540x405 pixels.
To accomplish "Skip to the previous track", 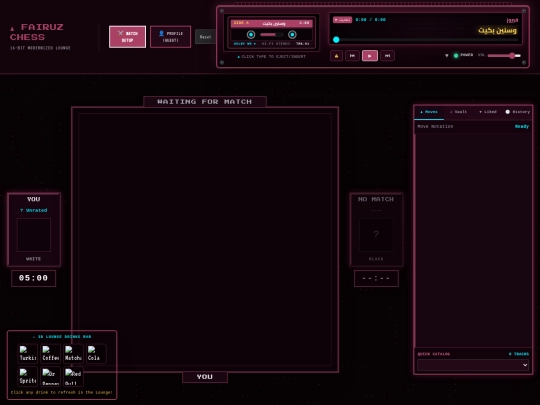I will pyautogui.click(x=352, y=56).
